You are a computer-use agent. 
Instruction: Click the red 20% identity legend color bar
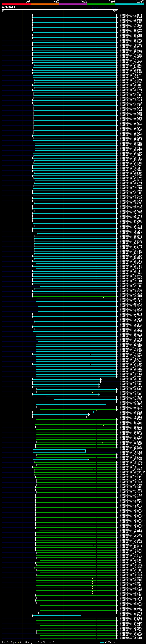(16, 4)
